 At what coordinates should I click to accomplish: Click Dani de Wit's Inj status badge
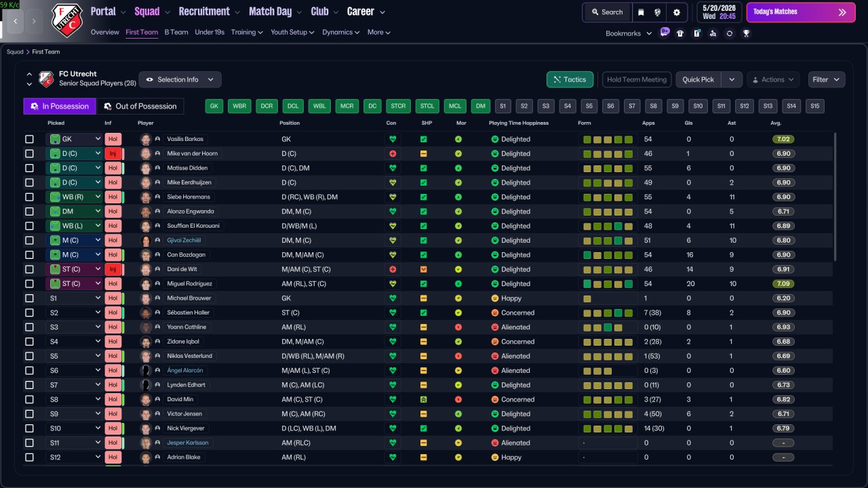113,269
